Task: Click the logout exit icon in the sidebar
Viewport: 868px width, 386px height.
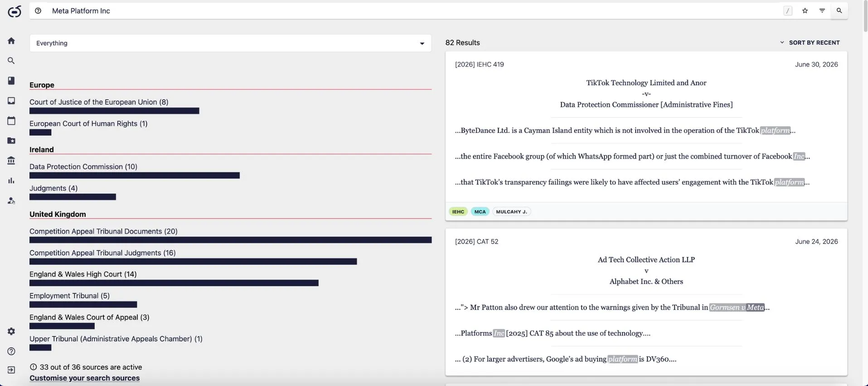Action: (x=11, y=370)
